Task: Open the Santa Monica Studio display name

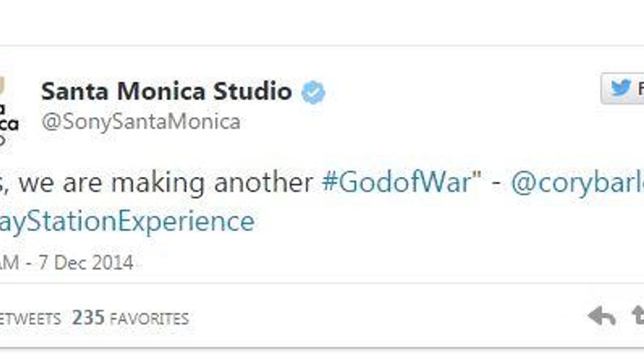Action: pos(166,91)
